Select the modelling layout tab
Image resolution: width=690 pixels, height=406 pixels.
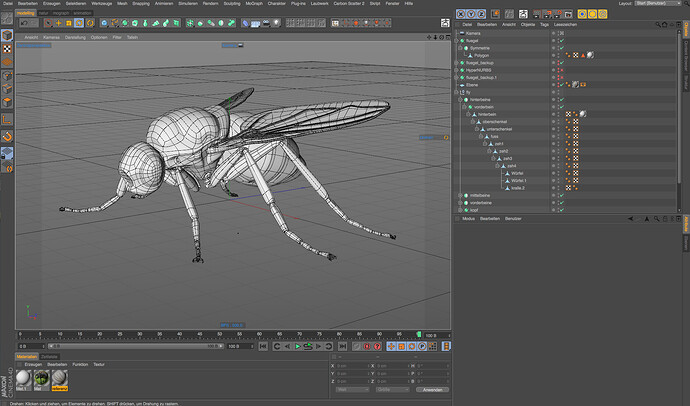pyautogui.click(x=26, y=13)
